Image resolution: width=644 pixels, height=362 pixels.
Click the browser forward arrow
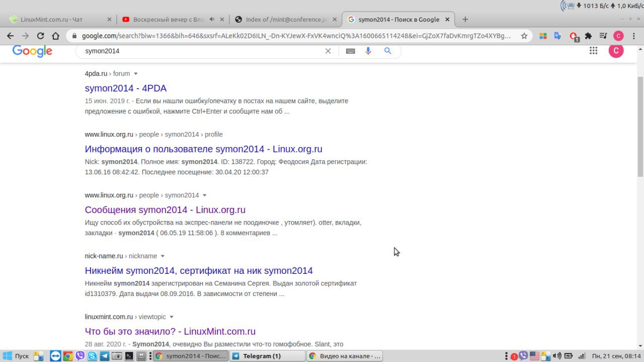tap(25, 36)
